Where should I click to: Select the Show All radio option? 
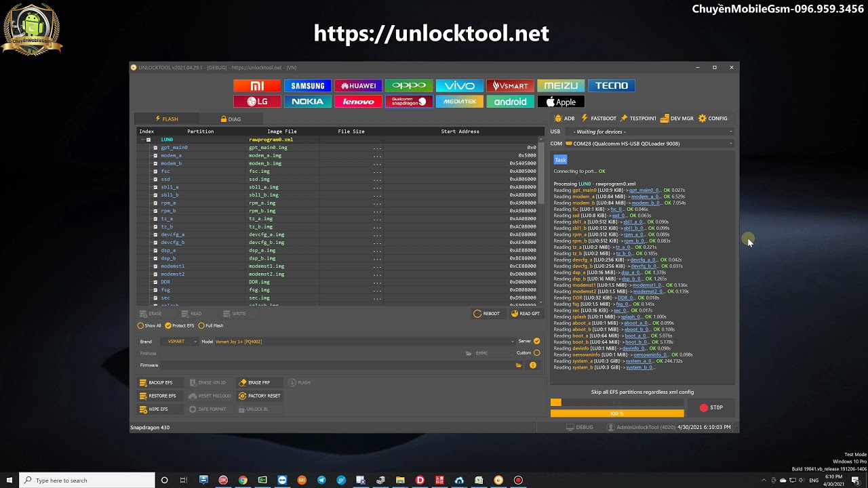tap(149, 326)
